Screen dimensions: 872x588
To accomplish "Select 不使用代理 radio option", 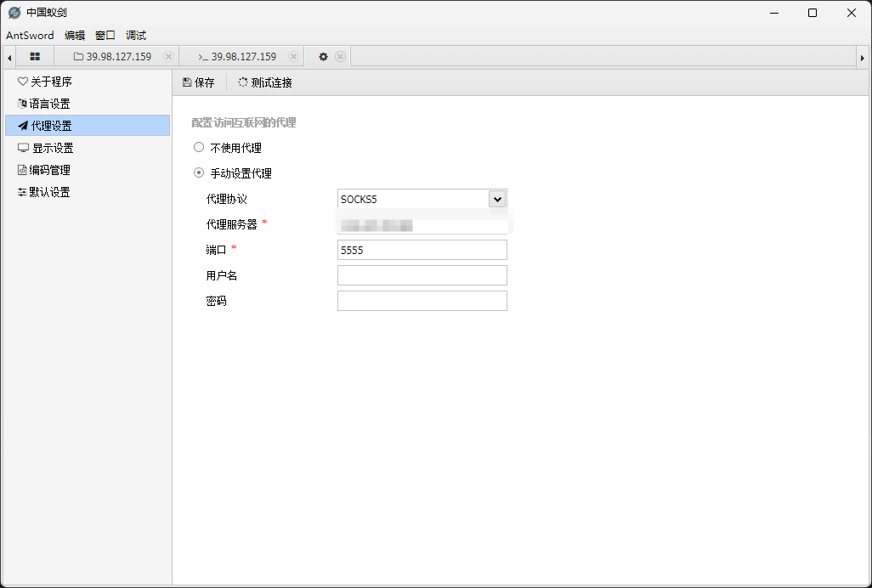I will click(199, 148).
